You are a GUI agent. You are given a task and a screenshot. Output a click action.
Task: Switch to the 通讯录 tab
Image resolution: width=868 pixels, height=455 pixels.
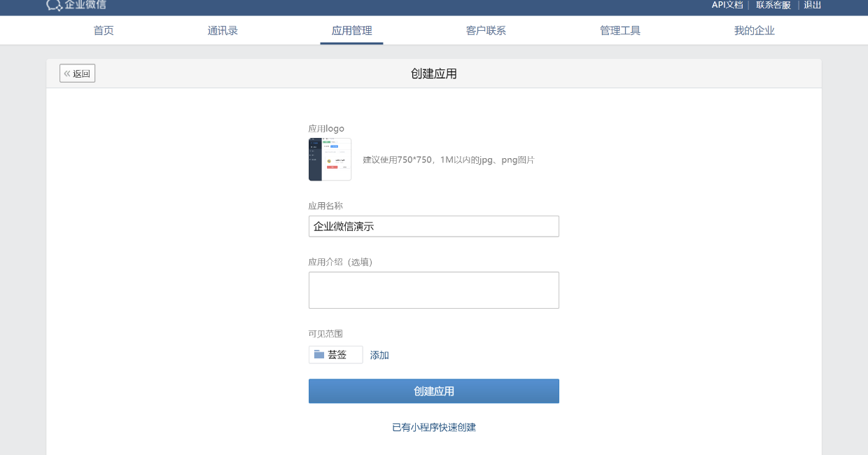[223, 31]
